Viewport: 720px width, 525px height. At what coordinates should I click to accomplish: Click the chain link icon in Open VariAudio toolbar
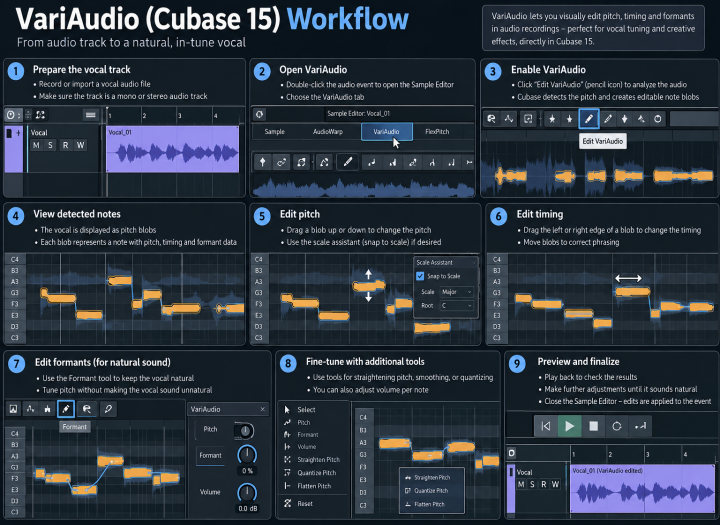tap(281, 162)
